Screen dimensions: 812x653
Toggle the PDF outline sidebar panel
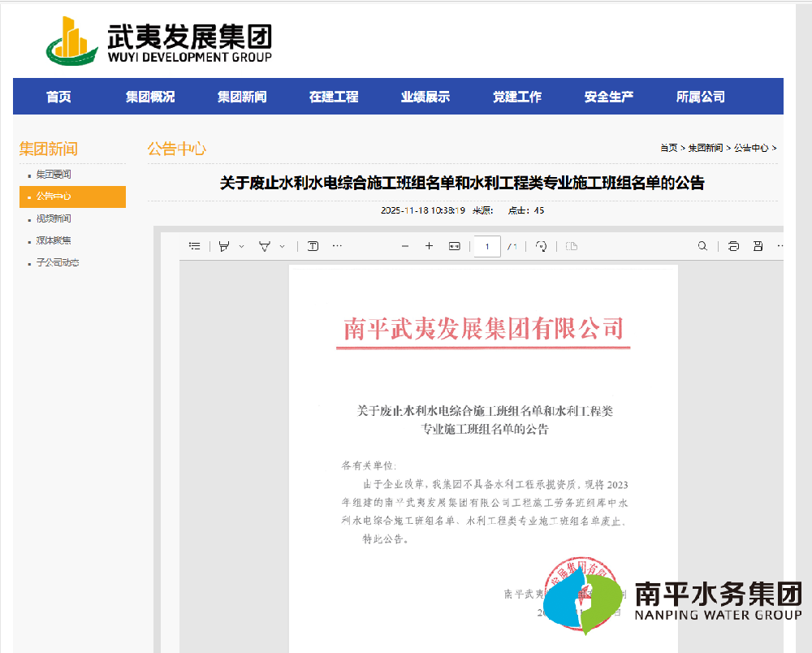click(x=194, y=245)
